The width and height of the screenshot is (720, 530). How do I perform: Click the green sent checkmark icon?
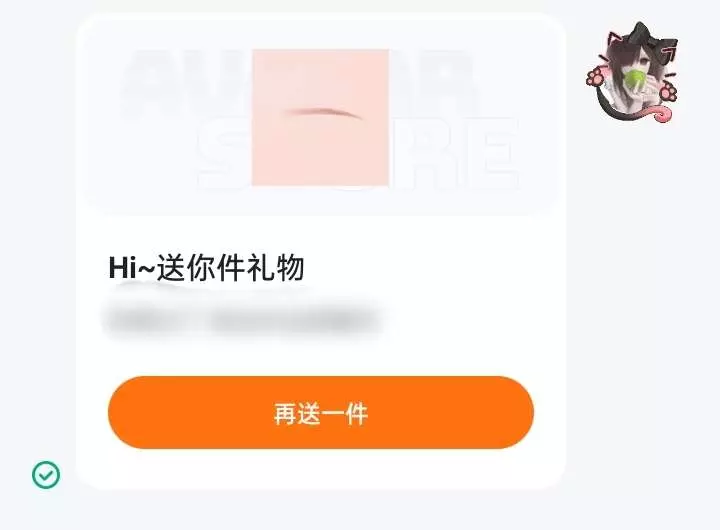tap(46, 474)
